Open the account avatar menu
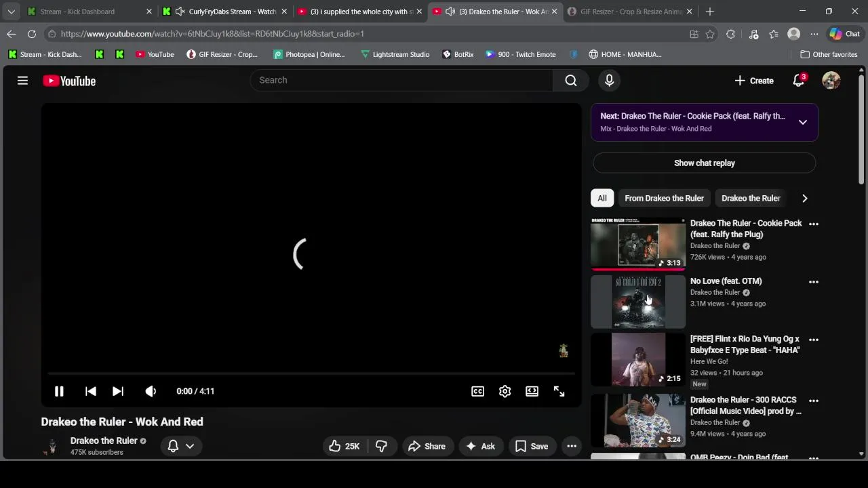The height and width of the screenshot is (488, 868). click(x=831, y=81)
